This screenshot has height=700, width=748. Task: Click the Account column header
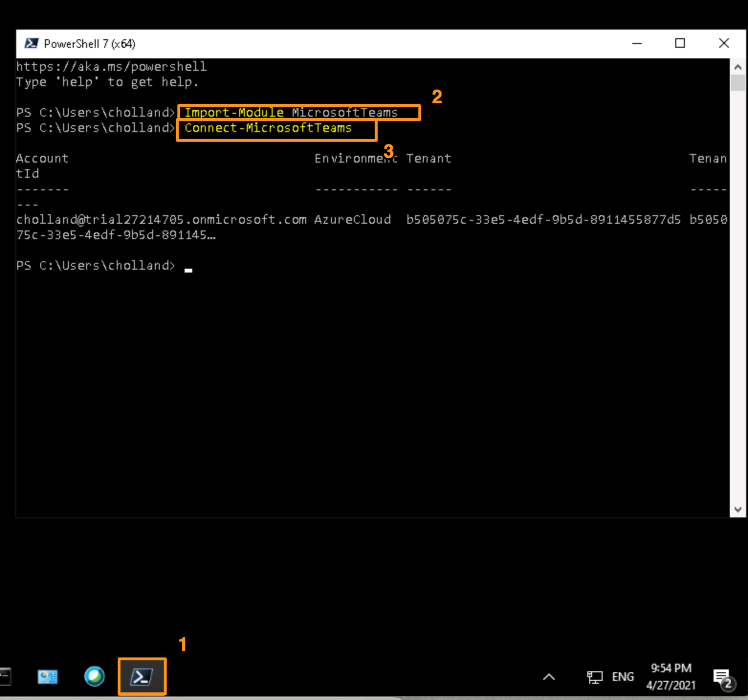(42, 158)
